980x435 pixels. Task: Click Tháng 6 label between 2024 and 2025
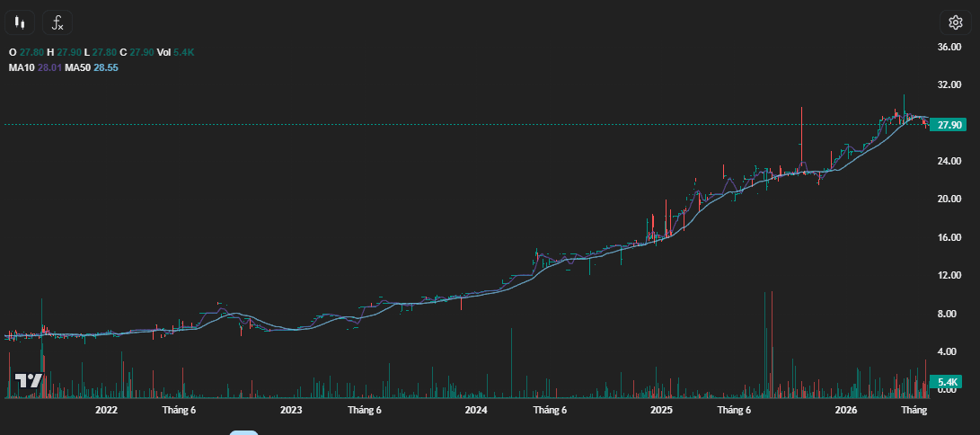[550, 410]
